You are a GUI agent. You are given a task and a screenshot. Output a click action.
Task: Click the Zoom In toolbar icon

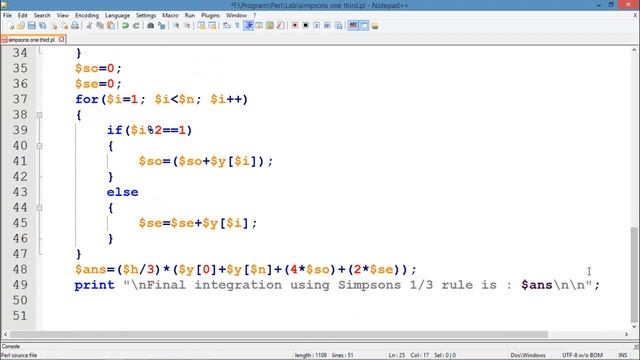coord(176,26)
